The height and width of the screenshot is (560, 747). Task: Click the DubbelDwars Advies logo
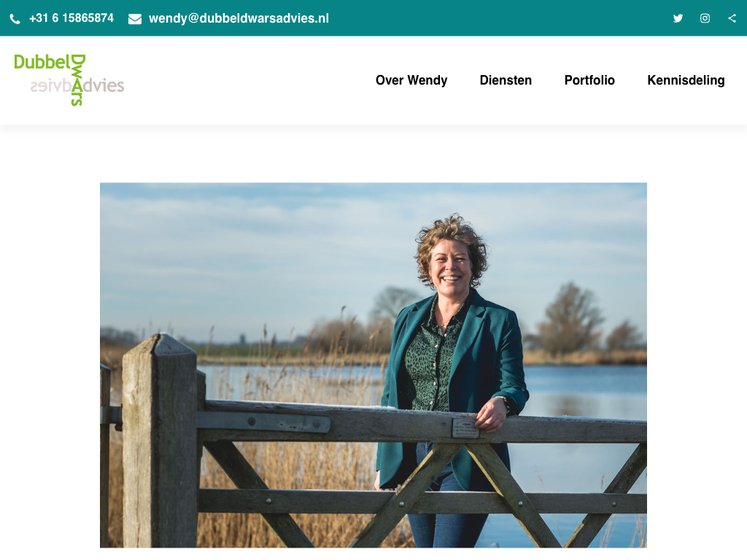click(x=69, y=79)
